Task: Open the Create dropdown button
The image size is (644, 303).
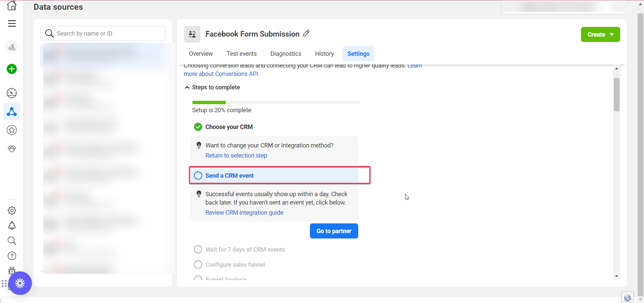Action: (600, 35)
